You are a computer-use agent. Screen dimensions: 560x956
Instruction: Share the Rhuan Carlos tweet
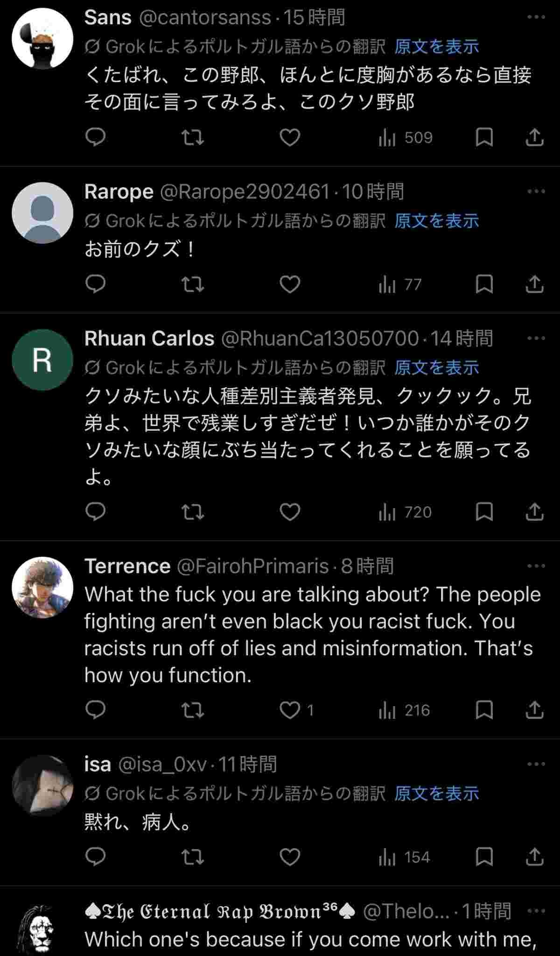coord(534,512)
